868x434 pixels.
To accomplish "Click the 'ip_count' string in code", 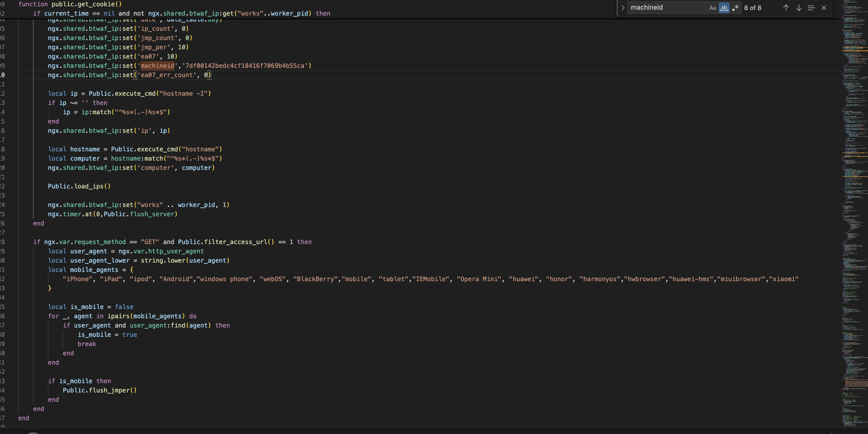I will [x=157, y=29].
